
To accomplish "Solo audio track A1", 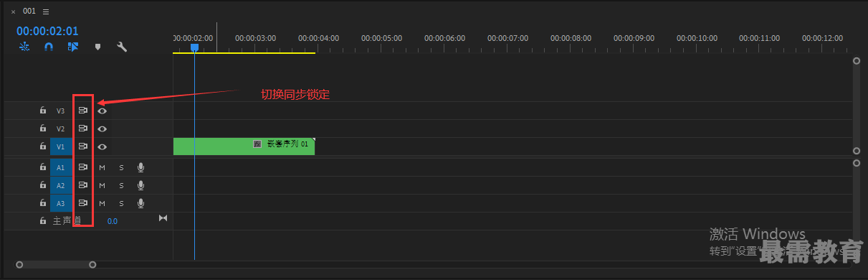I will (x=121, y=167).
